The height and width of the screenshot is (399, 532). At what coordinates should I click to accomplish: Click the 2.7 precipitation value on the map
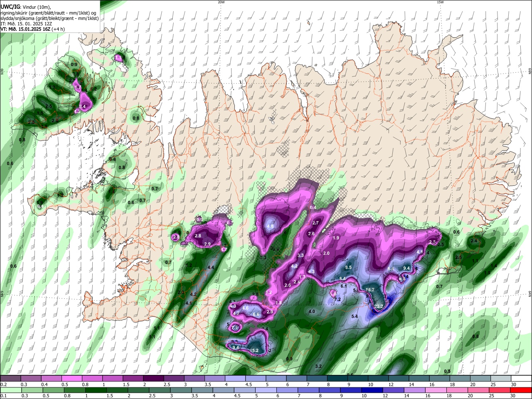pyautogui.click(x=315, y=223)
